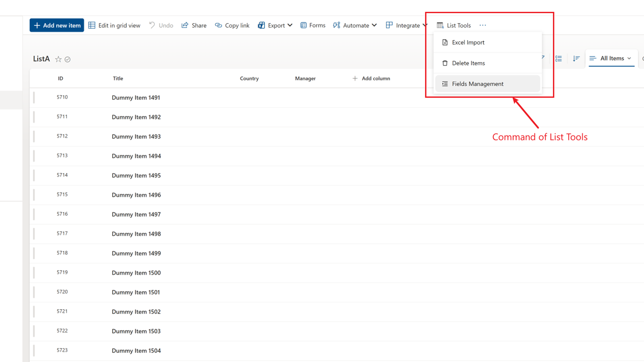Favorite ListA with the star icon

click(x=58, y=59)
